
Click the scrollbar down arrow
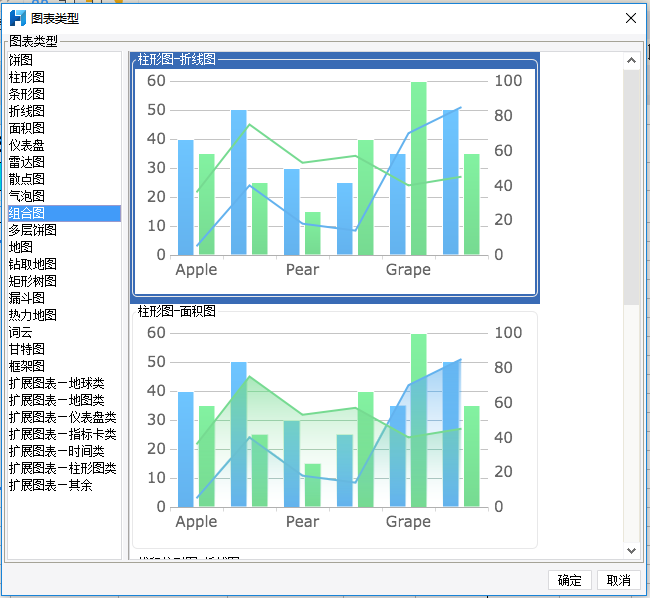coord(631,551)
